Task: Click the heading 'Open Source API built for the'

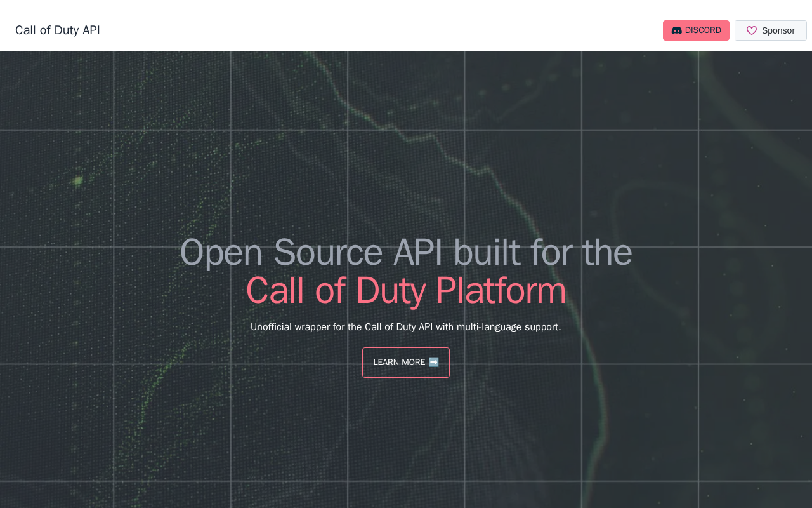Action: [406, 252]
